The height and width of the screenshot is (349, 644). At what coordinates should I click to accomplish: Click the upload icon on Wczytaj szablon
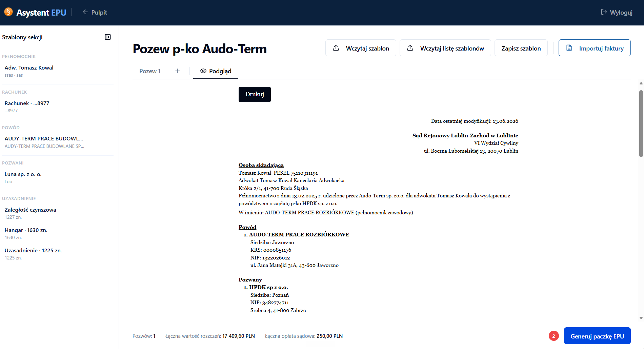[336, 48]
